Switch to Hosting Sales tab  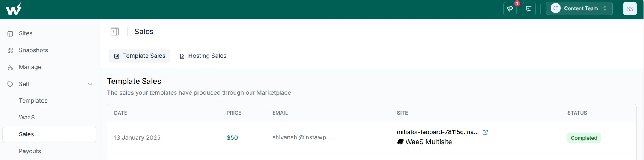click(x=203, y=56)
